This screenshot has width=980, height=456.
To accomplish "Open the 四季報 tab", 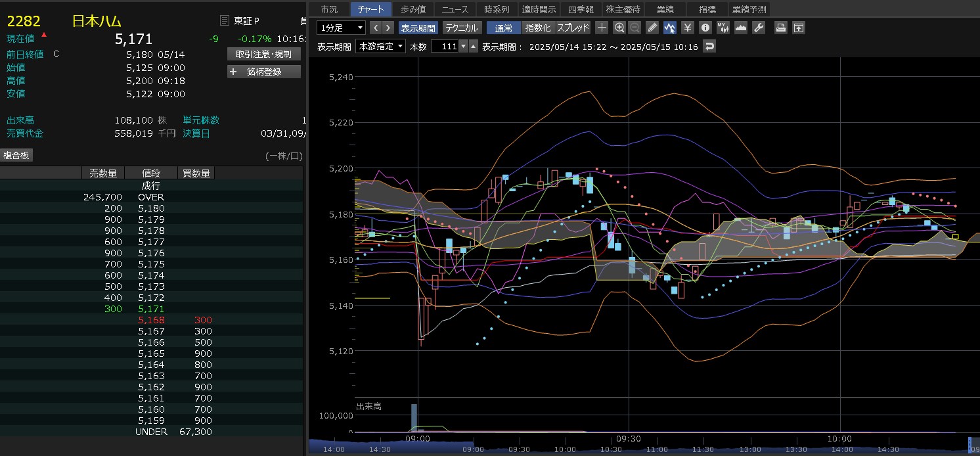I will [x=581, y=9].
